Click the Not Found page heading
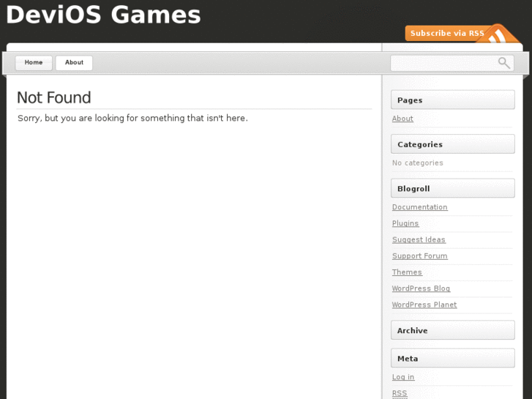 point(54,98)
